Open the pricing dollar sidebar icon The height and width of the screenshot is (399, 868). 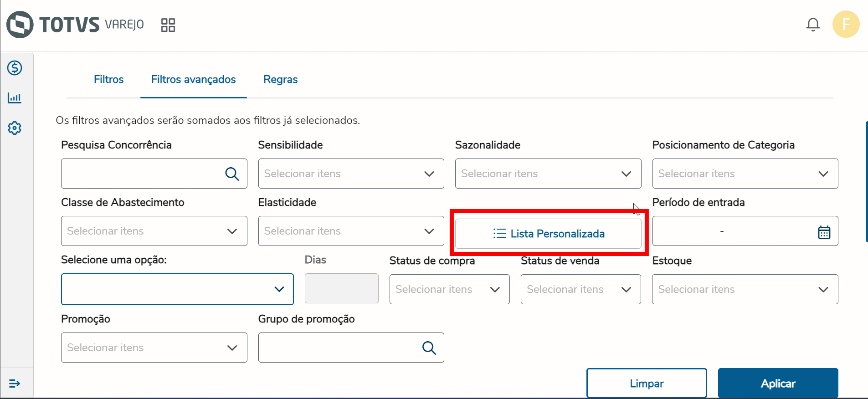15,68
